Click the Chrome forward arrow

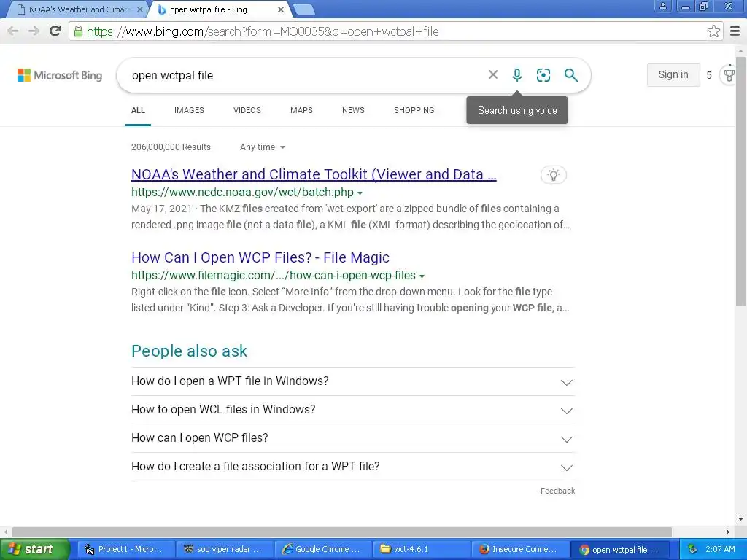34,31
